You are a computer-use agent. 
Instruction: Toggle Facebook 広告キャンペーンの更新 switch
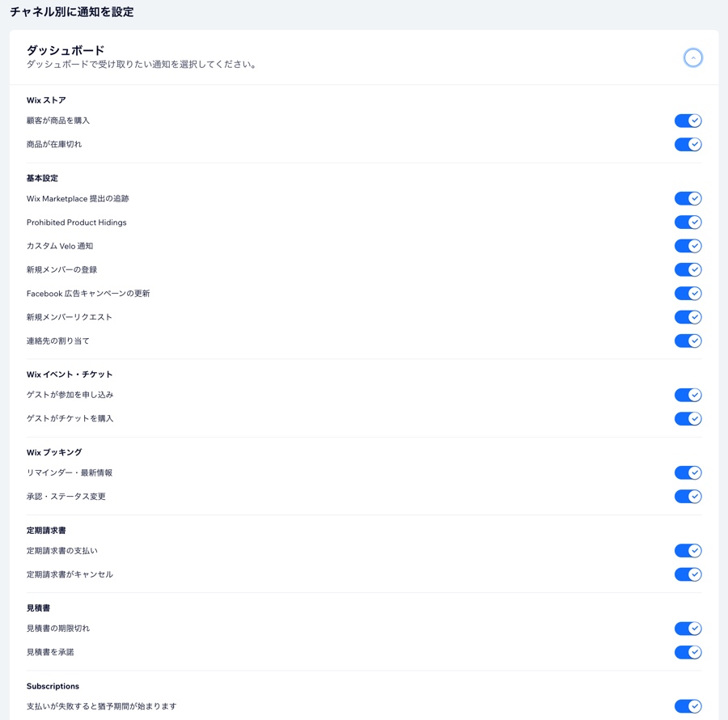click(x=688, y=294)
